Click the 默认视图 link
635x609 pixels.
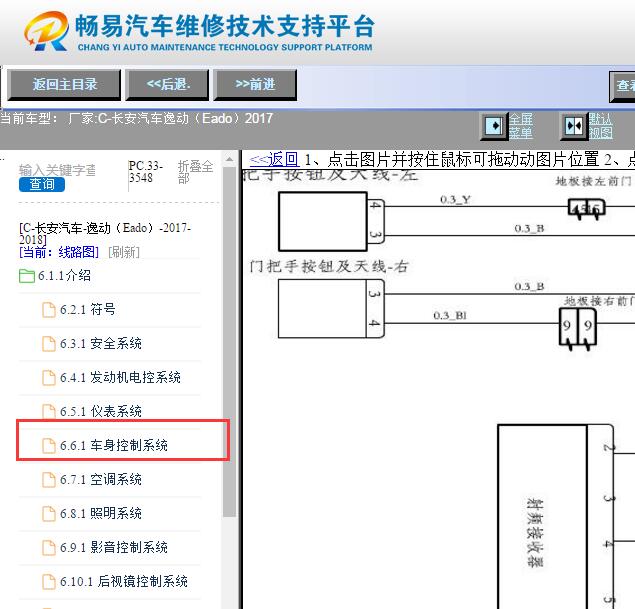coord(601,126)
